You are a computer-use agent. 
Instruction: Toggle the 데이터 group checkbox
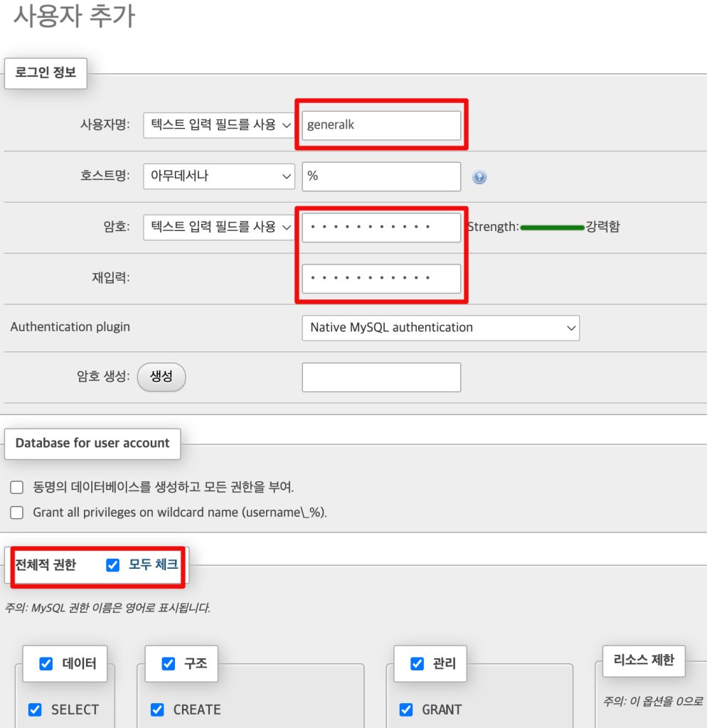point(46,663)
